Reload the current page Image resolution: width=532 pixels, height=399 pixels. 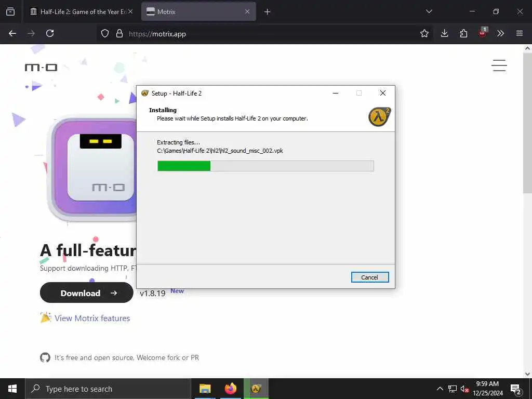click(x=50, y=33)
